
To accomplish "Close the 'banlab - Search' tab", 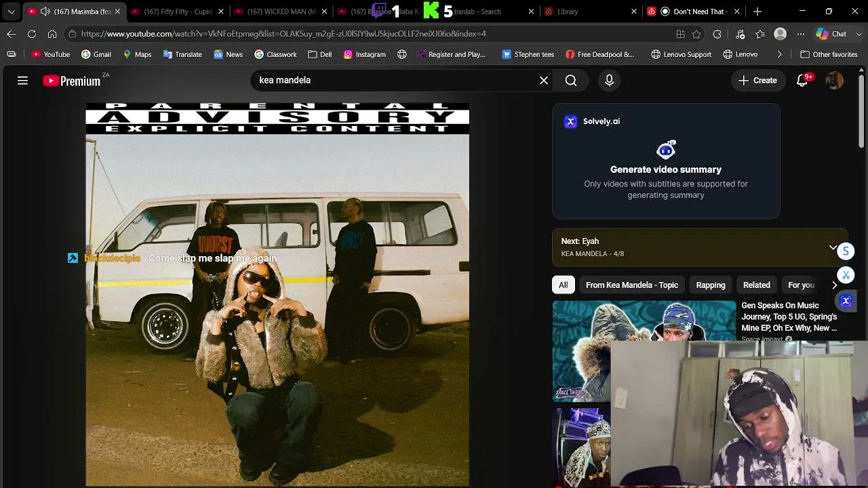I will pyautogui.click(x=531, y=12).
